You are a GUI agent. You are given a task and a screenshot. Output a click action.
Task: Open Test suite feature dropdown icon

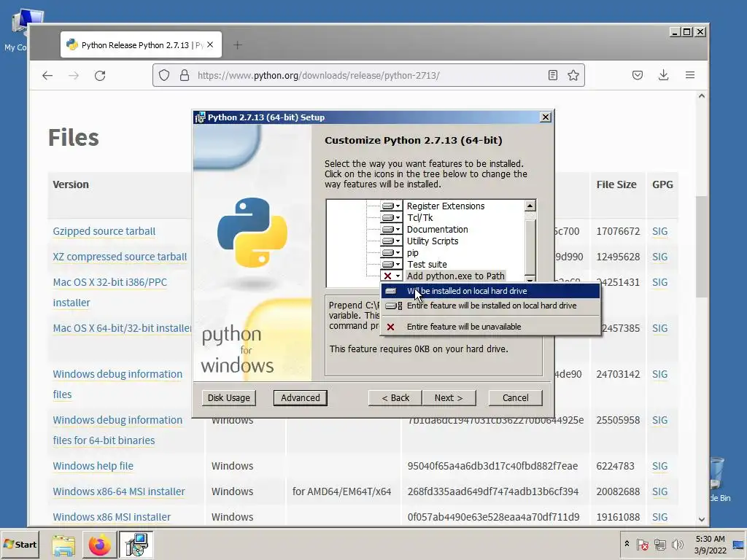click(x=391, y=264)
